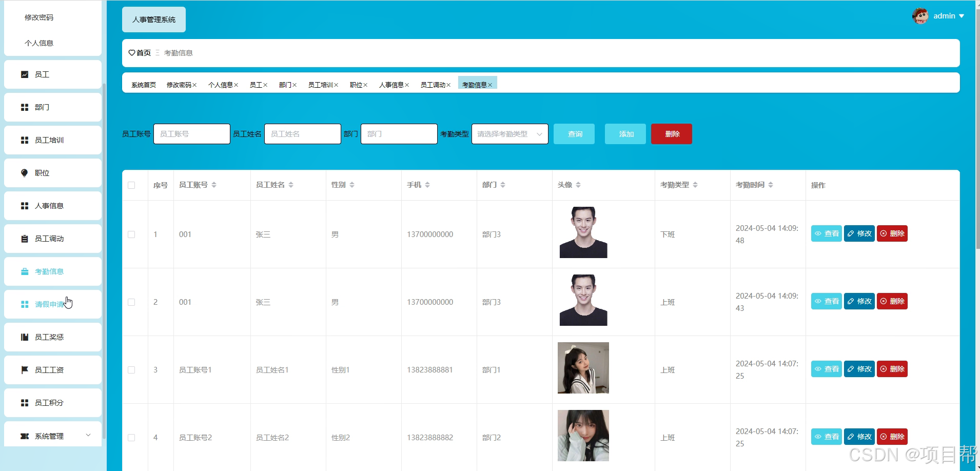Click the 人事信息 sidebar grid icon

pos(24,206)
